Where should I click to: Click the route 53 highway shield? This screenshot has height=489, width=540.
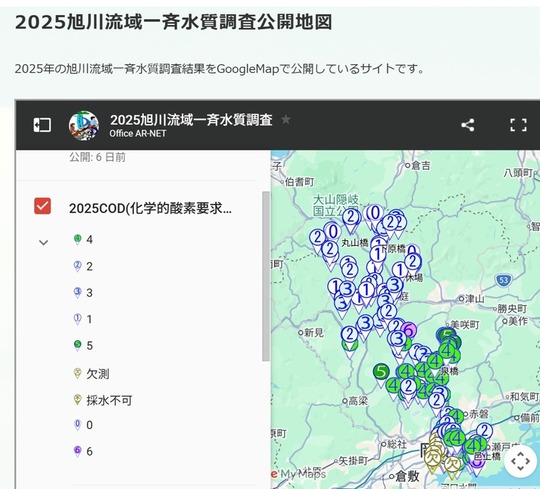tap(503, 280)
